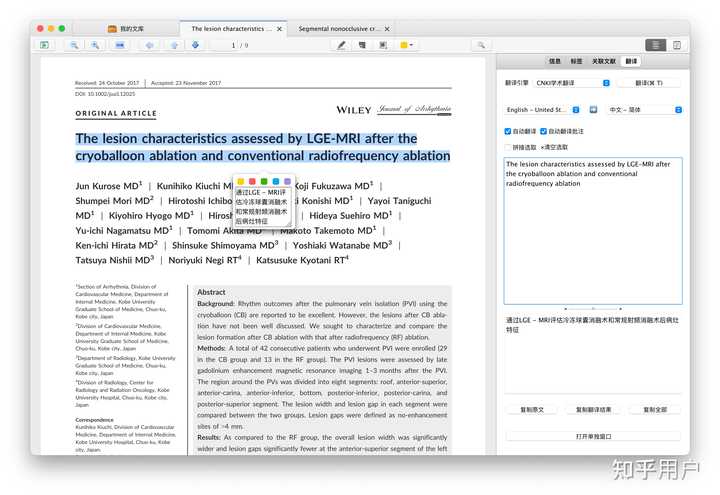The height and width of the screenshot is (495, 720).
Task: Click the zoom in magnifier icon
Action: [x=95, y=45]
